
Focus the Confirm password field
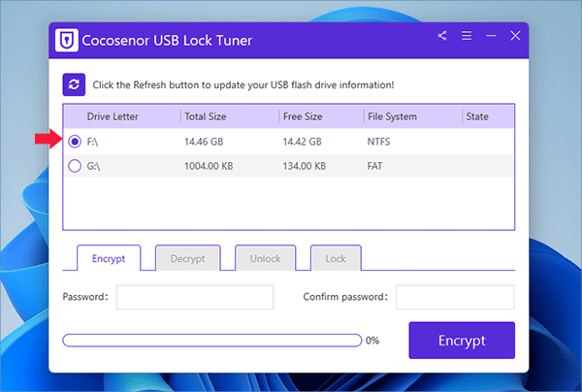click(455, 297)
